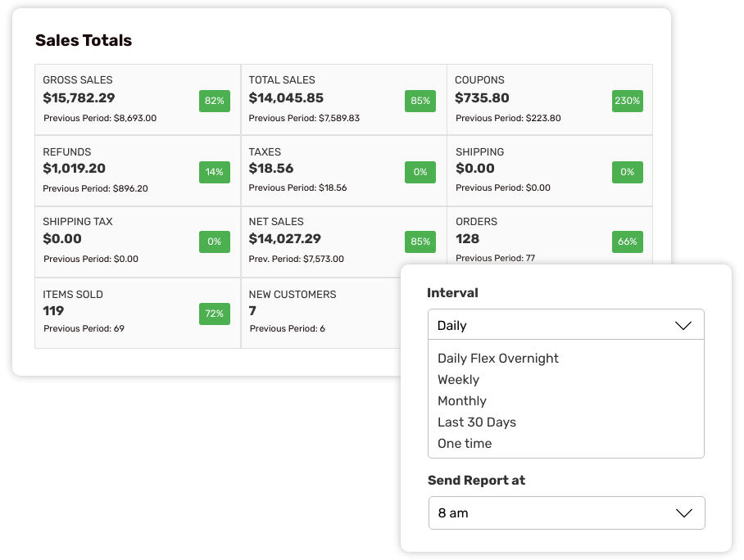Screen dimensions: 744x560
Task: Click the 85% badge on Net Sales
Action: (x=420, y=242)
